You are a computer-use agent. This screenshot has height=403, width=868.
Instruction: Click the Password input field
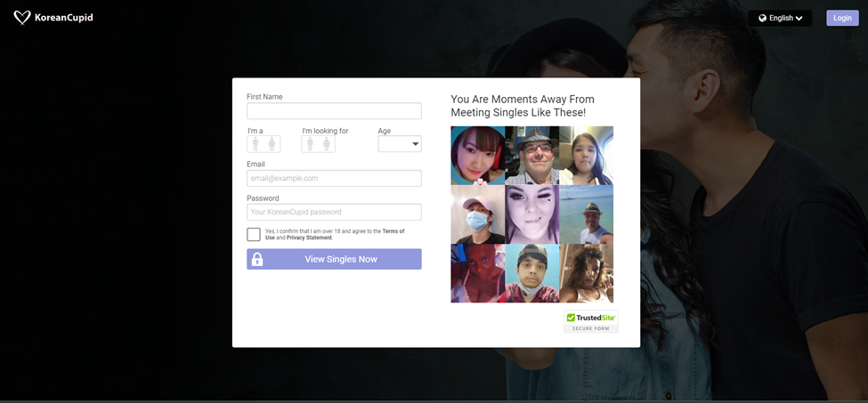[334, 213]
